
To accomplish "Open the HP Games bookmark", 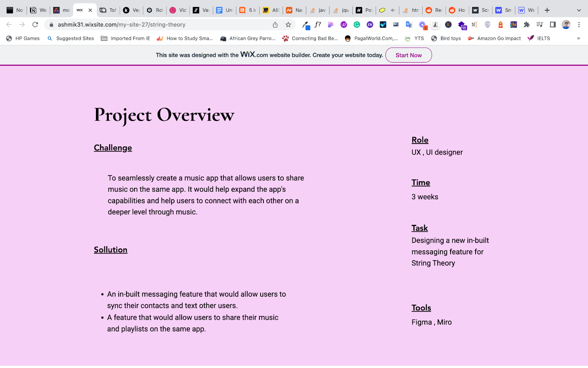I will pyautogui.click(x=23, y=38).
